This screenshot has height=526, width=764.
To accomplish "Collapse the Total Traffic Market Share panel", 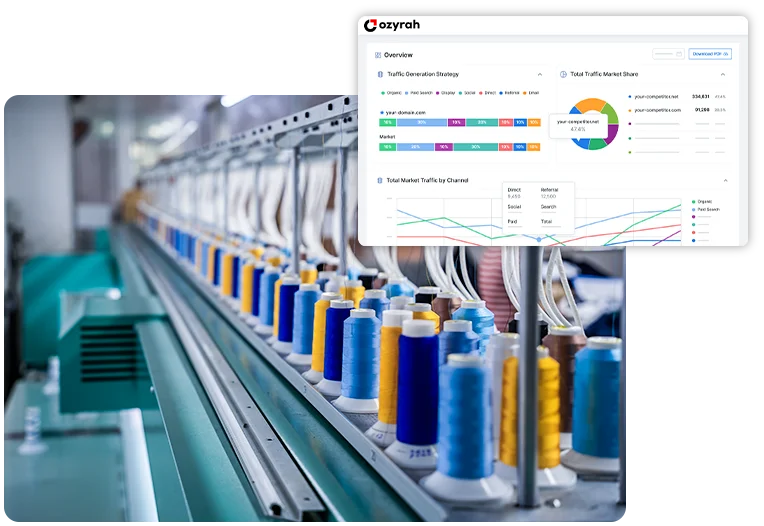I will point(723,74).
